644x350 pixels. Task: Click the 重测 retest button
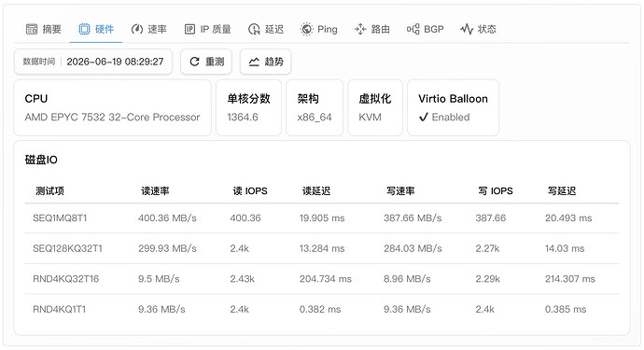coord(206,62)
